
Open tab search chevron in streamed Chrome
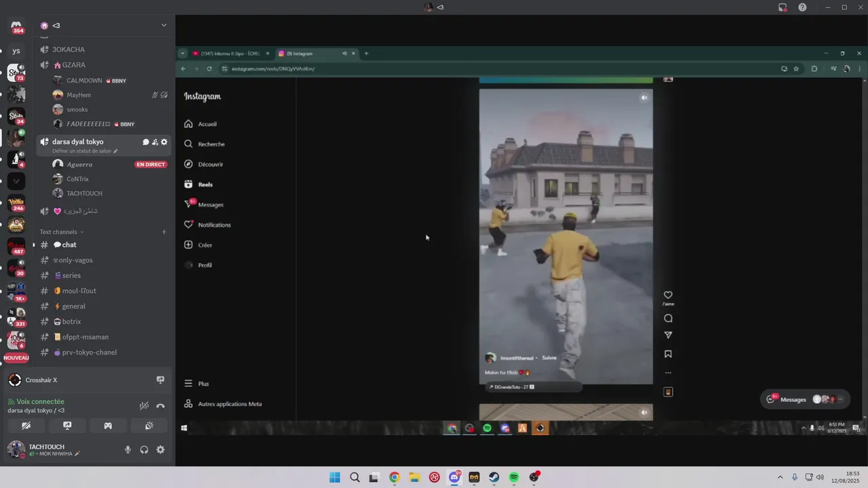[x=182, y=54]
